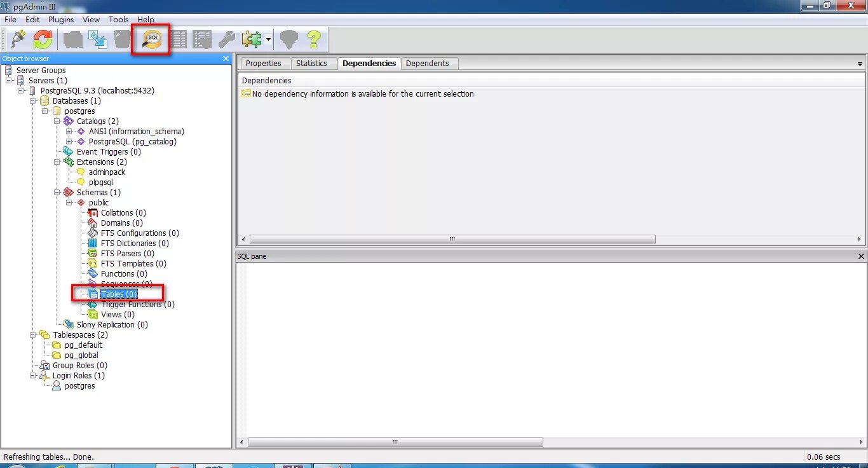Open the Tools menu
The height and width of the screenshot is (468, 868).
pos(119,20)
